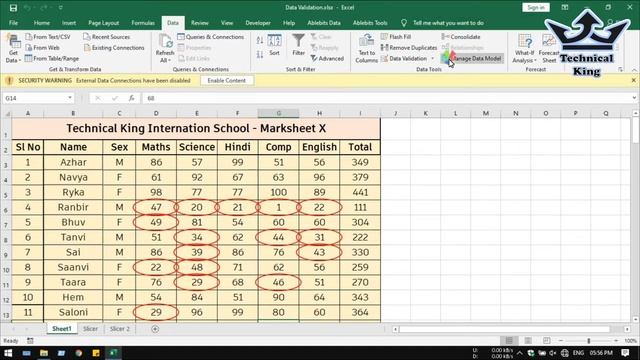Click the Refresh All button
The width and height of the screenshot is (640, 360).
pos(165,49)
